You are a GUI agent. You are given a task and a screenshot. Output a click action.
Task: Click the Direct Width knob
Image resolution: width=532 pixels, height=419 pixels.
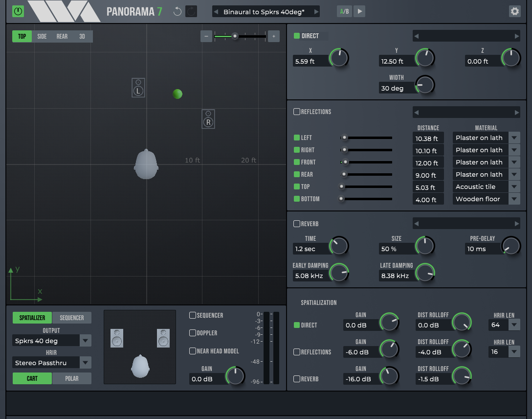tap(425, 85)
